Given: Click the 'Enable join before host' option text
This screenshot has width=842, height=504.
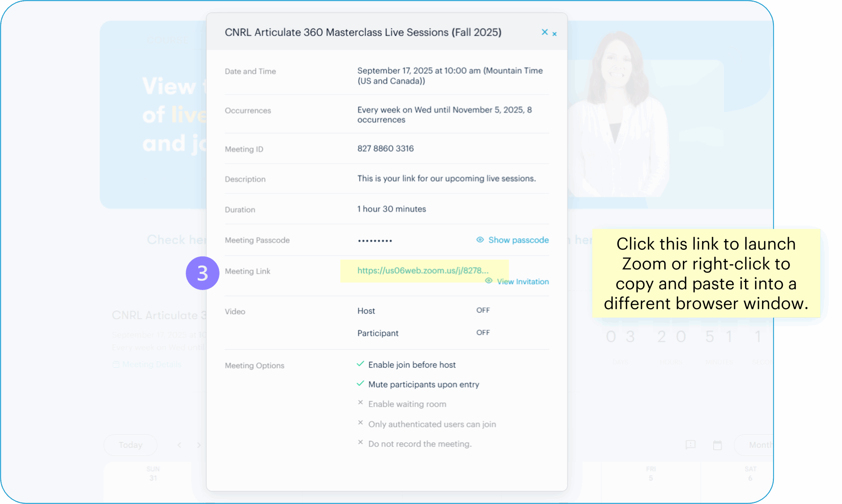Looking at the screenshot, I should pyautogui.click(x=412, y=365).
